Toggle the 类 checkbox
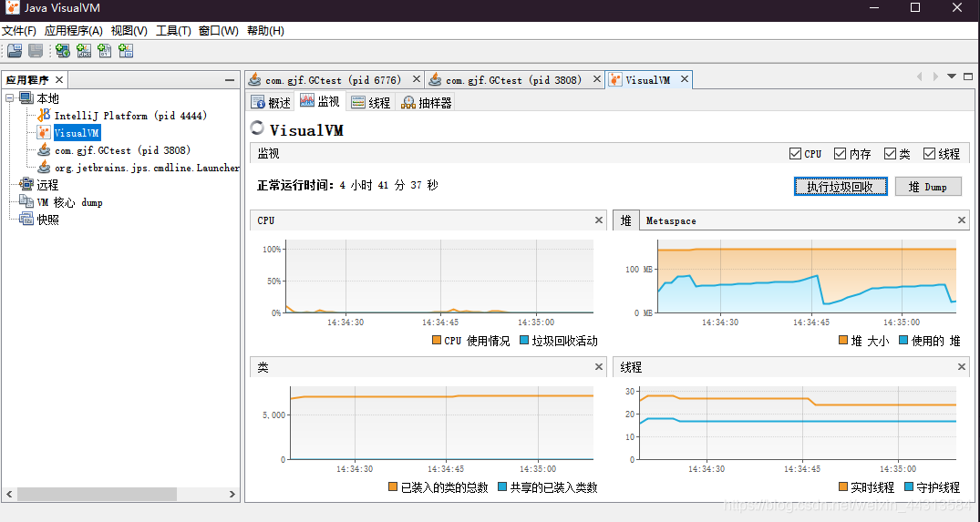This screenshot has width=980, height=522. [x=890, y=154]
